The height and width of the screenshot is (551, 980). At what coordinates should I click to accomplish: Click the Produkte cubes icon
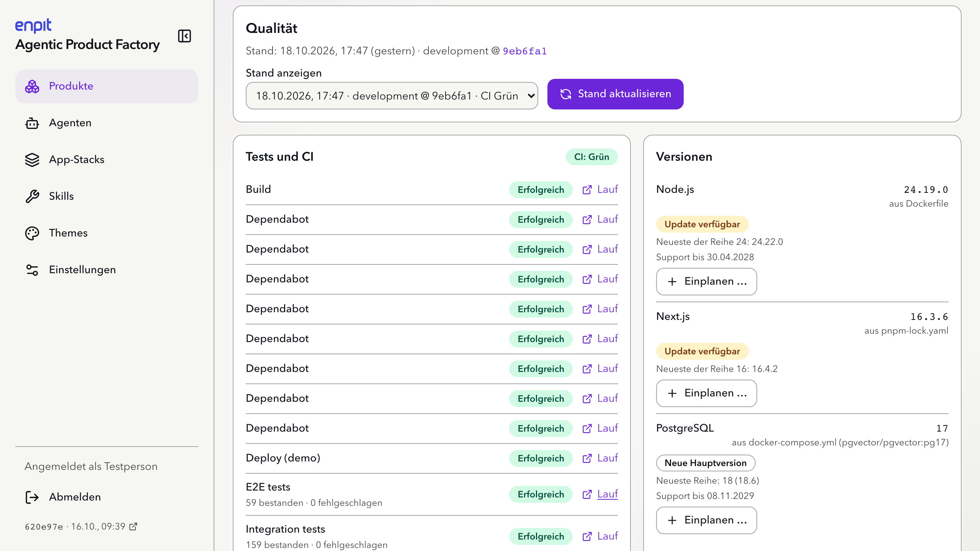(32, 86)
